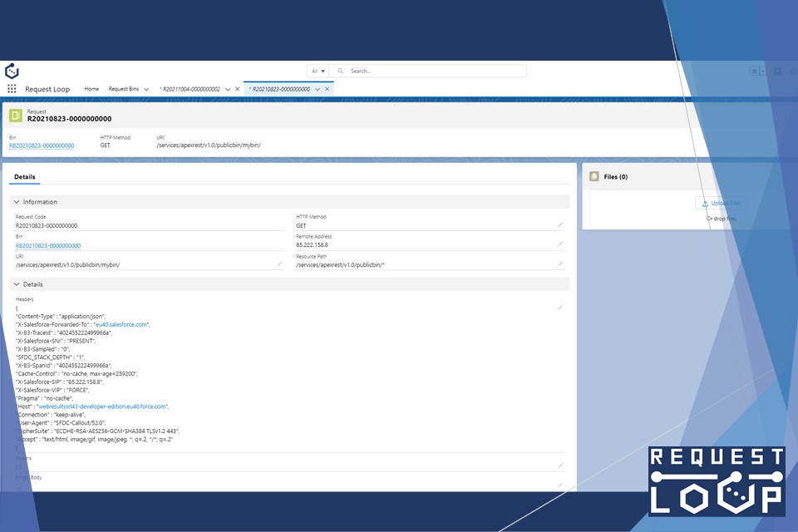Close the R20210823-0000000000 tab
The width and height of the screenshot is (798, 532).
coord(328,89)
